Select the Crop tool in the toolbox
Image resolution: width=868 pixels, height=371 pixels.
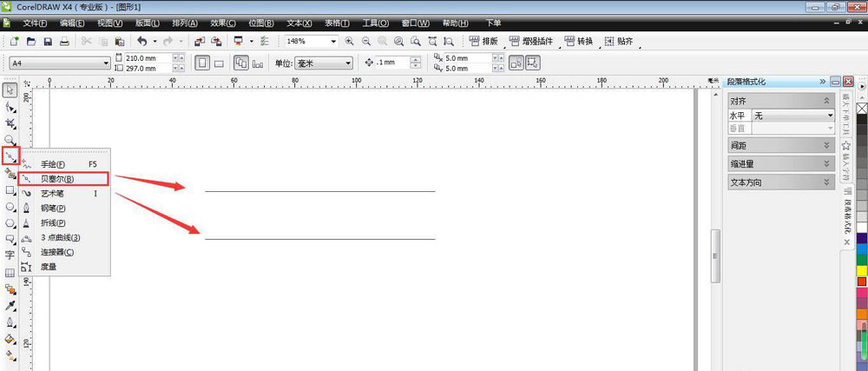[x=10, y=123]
